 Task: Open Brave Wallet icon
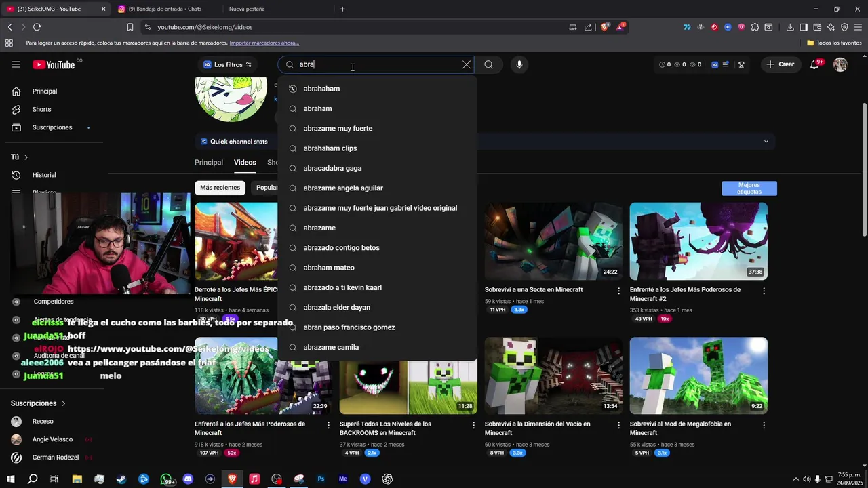[817, 27]
